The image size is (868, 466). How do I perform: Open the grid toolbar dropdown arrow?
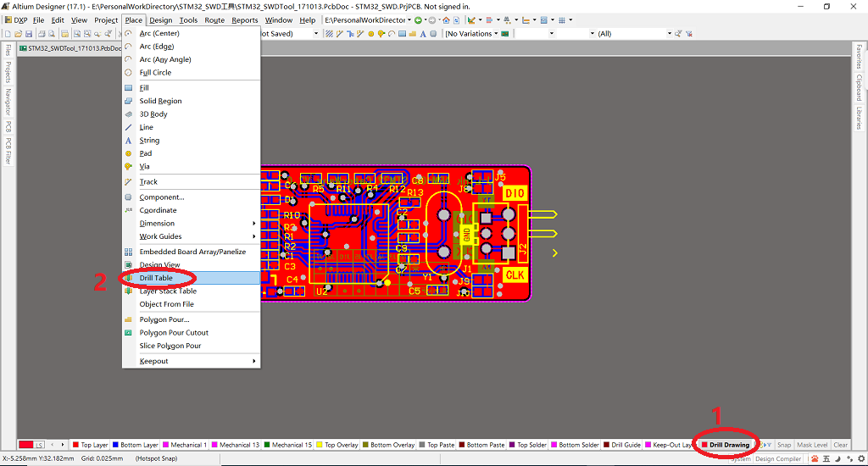[x=570, y=20]
